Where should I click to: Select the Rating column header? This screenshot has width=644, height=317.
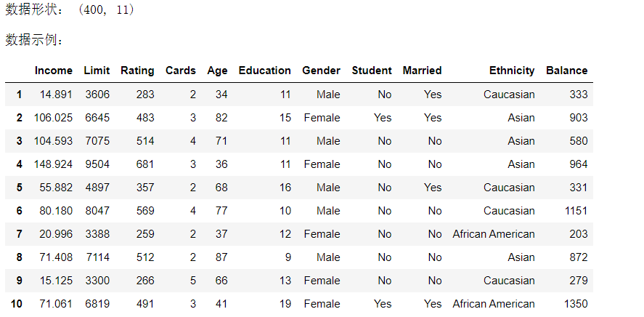137,71
